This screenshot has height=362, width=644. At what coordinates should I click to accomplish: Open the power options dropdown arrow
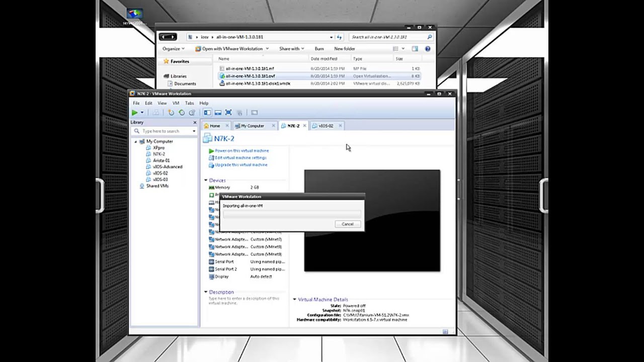[142, 113]
